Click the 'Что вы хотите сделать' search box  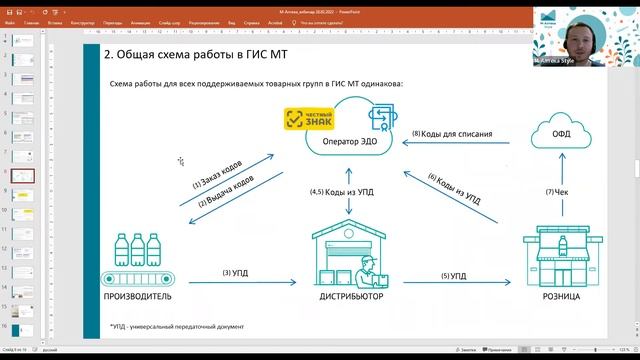[322, 23]
